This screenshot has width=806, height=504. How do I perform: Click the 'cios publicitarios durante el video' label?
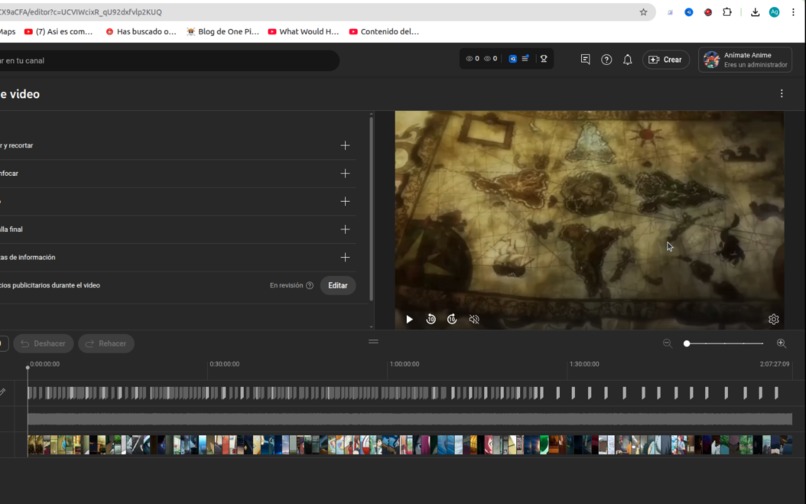(x=50, y=285)
